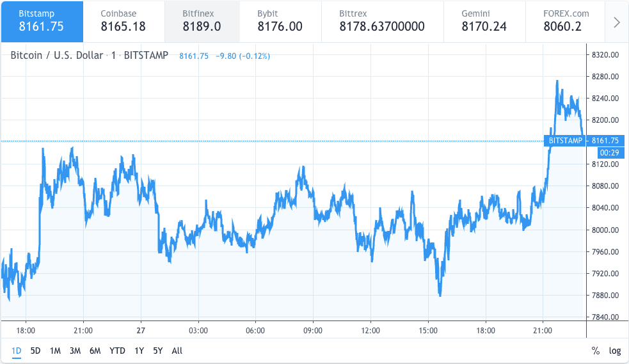Select the 3M time range

point(75,351)
